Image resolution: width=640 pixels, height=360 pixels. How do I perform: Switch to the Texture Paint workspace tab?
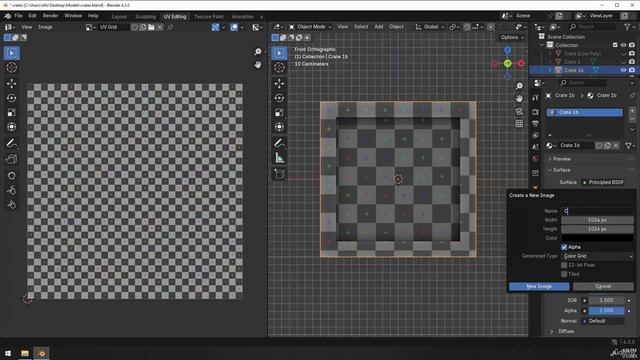[209, 17]
